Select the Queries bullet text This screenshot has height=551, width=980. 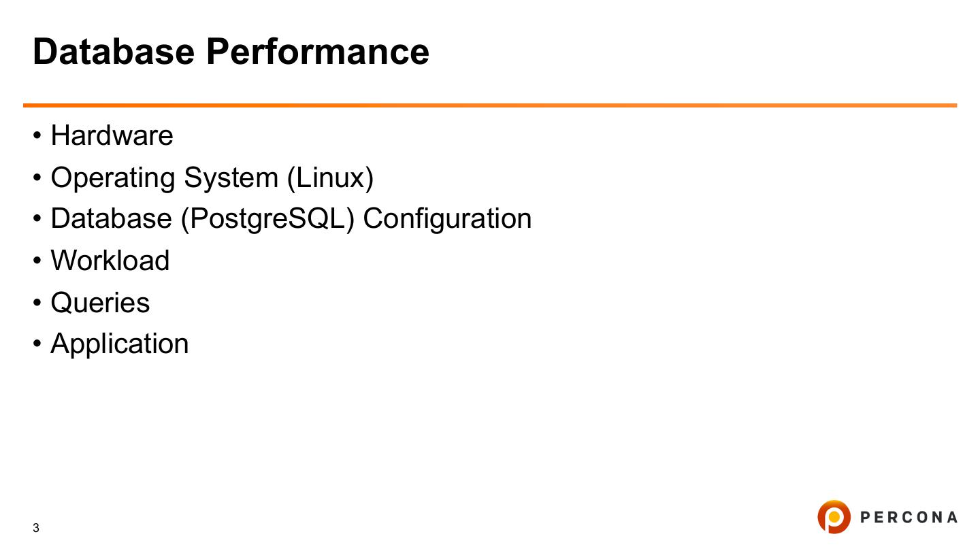(x=100, y=303)
